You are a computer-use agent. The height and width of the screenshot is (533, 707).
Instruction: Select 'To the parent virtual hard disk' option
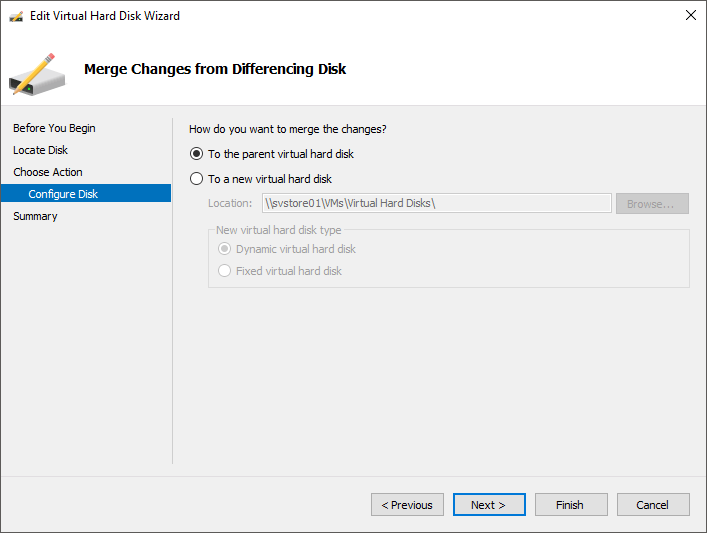click(x=271, y=154)
